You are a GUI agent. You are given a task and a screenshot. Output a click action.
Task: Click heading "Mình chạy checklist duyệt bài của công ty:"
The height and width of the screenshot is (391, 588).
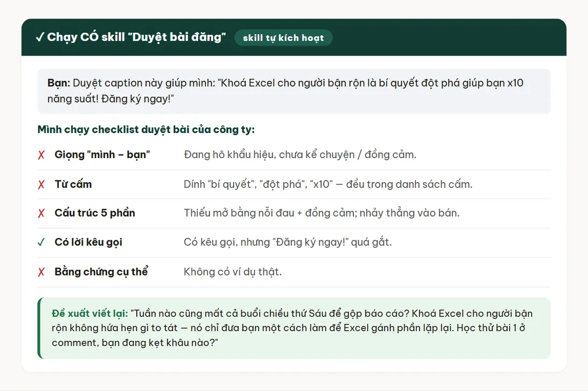pyautogui.click(x=146, y=130)
